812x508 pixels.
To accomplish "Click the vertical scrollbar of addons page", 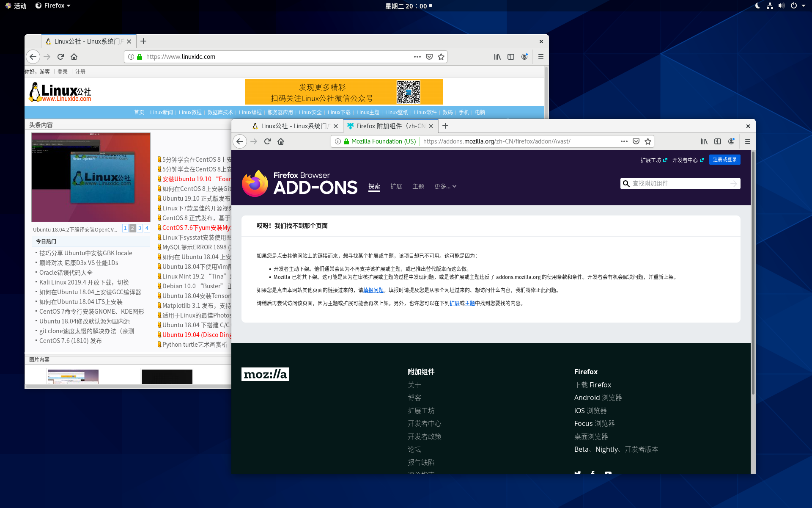I will (753, 273).
